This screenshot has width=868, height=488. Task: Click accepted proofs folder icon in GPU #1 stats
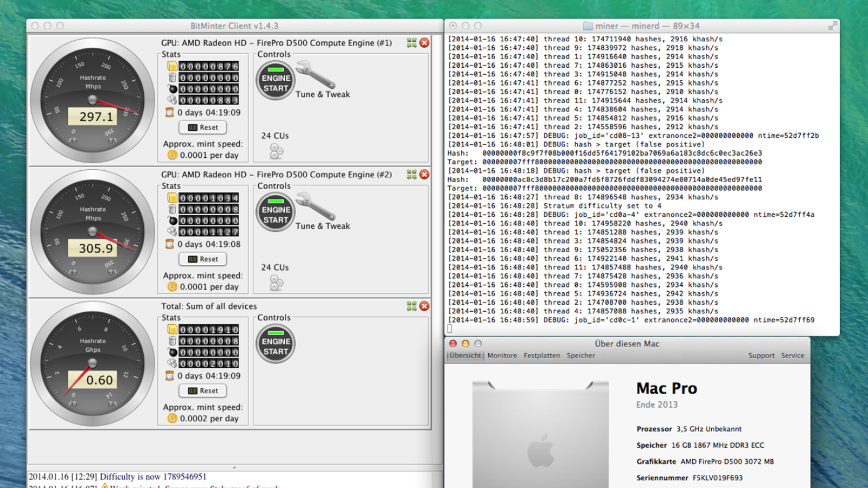click(173, 66)
